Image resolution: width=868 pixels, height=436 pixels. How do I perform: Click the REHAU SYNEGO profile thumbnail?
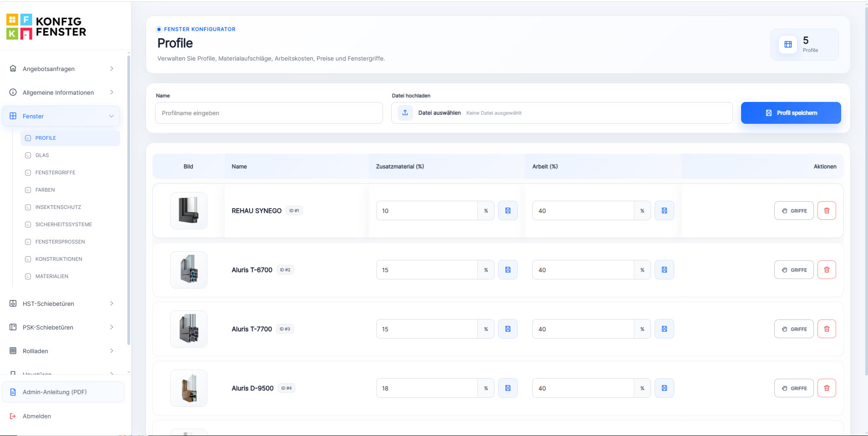click(189, 211)
